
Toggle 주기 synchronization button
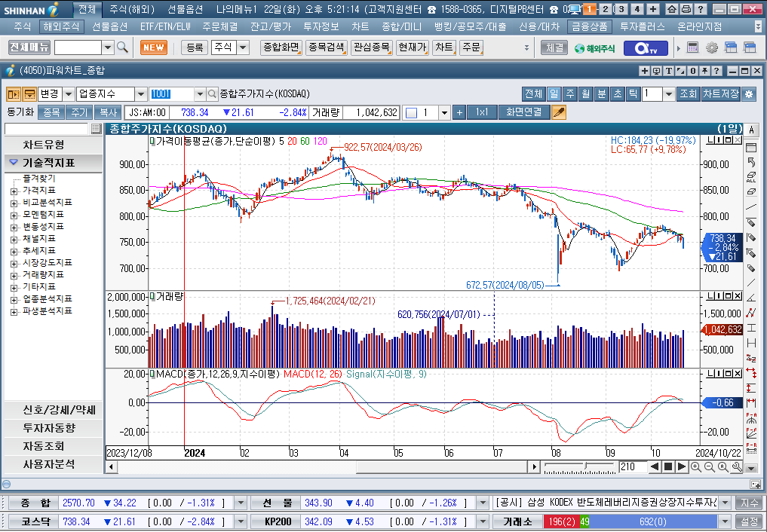(x=79, y=112)
